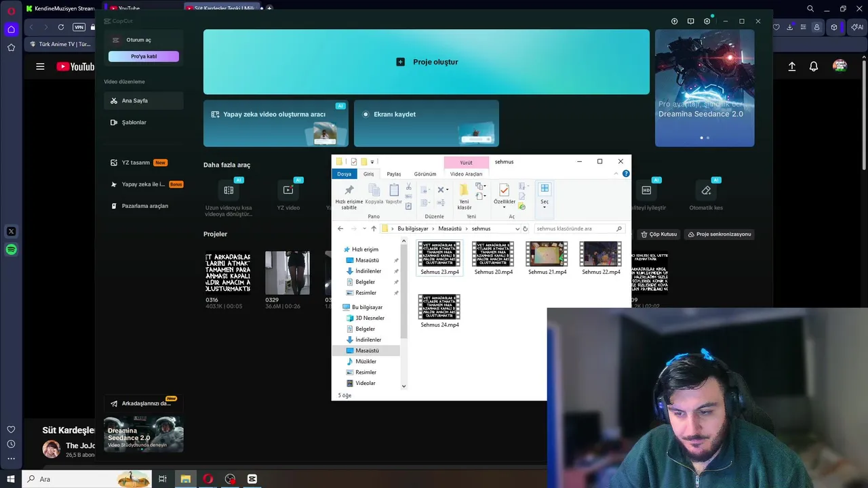Image resolution: width=868 pixels, height=488 pixels.
Task: Click CapCut upload arrow circle icon
Action: 674,21
